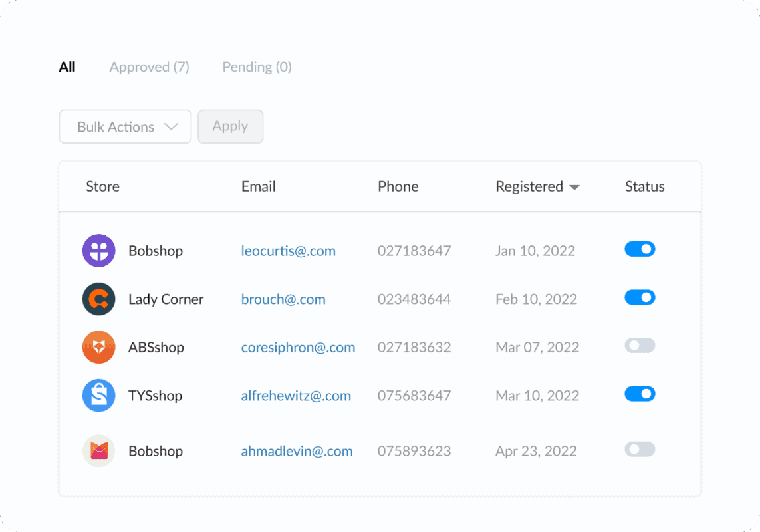
Task: Click the Store column header
Action: [102, 187]
